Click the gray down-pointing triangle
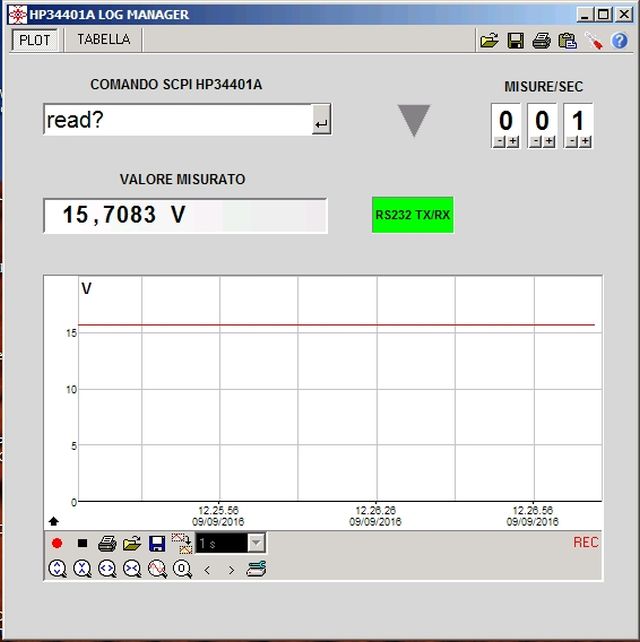This screenshot has height=642, width=640. 413,120
